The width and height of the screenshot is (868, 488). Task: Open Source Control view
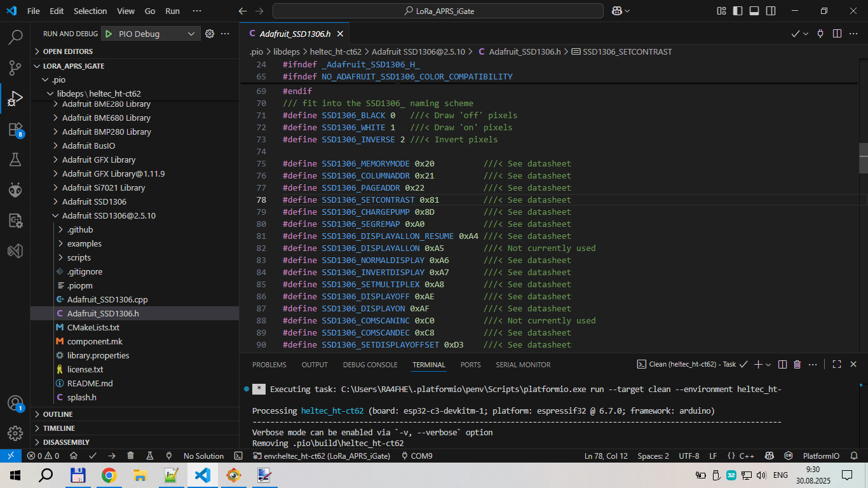tap(15, 68)
